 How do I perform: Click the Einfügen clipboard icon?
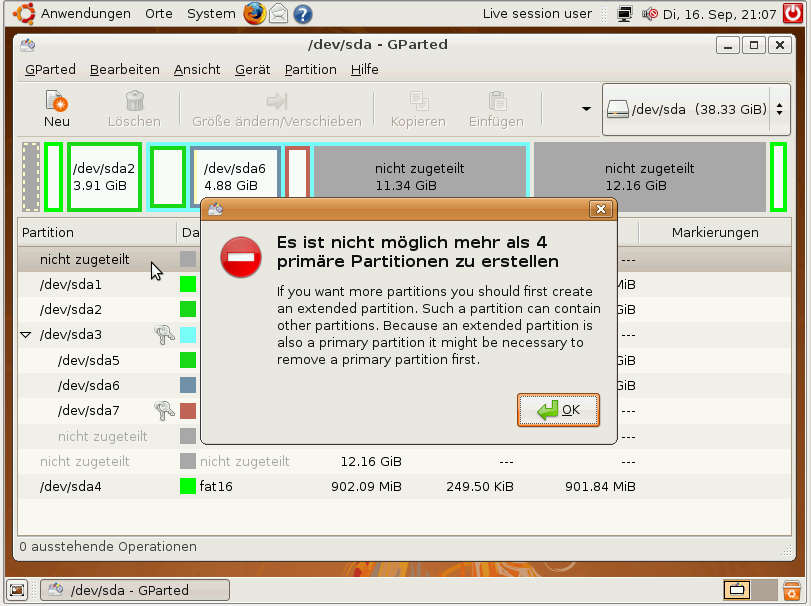496,101
